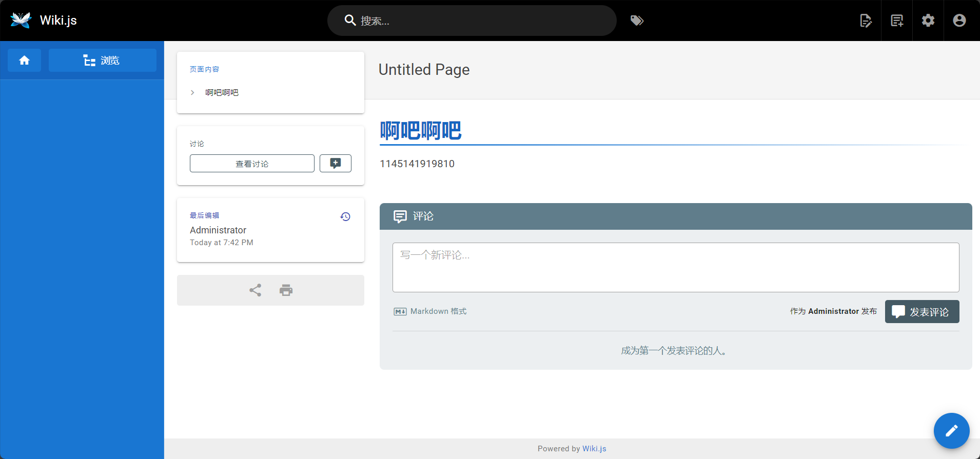The height and width of the screenshot is (459, 980).
Task: Open the Wiki.js footer link
Action: coord(594,449)
